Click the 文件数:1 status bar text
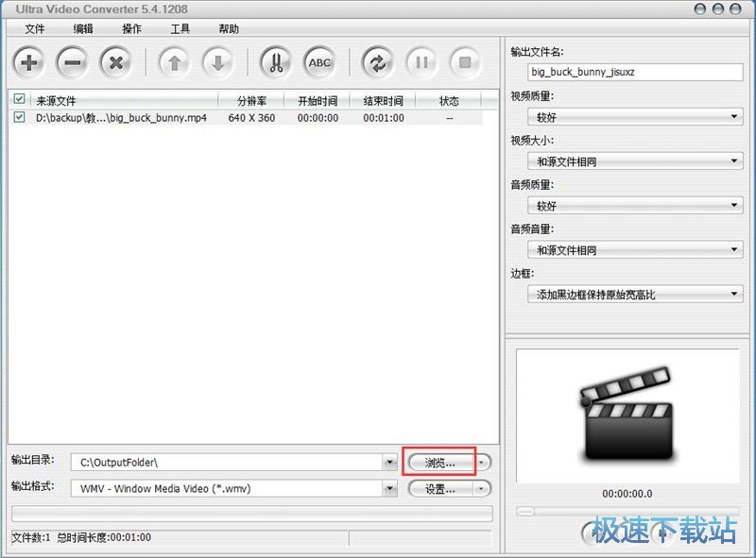The height and width of the screenshot is (558, 756). click(x=31, y=537)
